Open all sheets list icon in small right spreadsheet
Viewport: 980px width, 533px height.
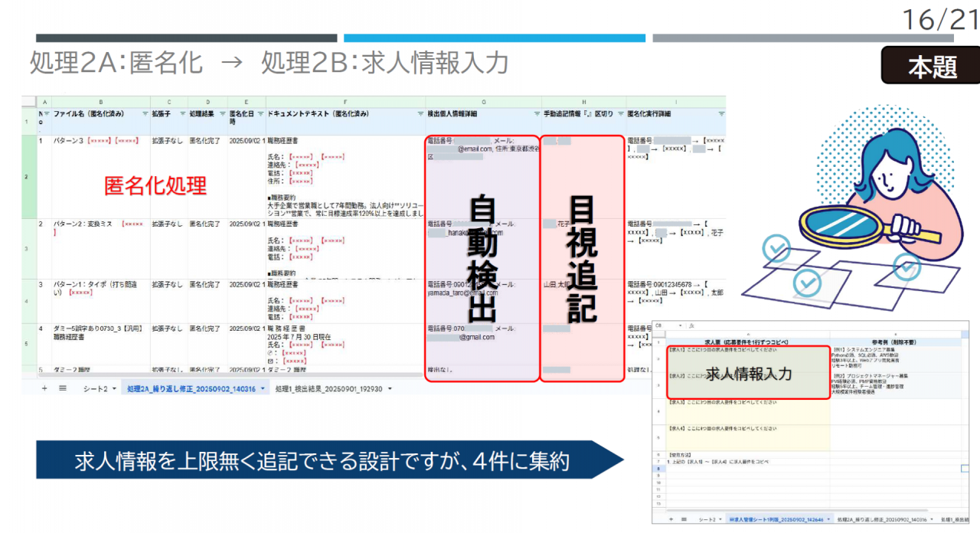(683, 519)
